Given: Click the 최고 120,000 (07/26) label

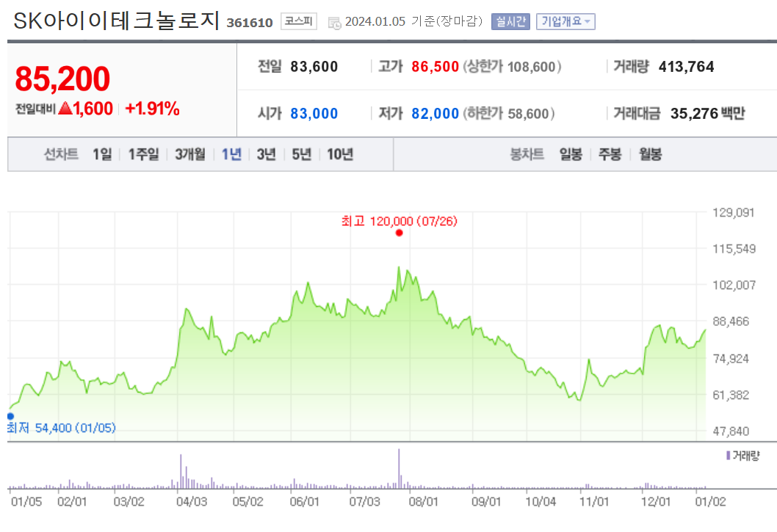Looking at the screenshot, I should pyautogui.click(x=400, y=221).
